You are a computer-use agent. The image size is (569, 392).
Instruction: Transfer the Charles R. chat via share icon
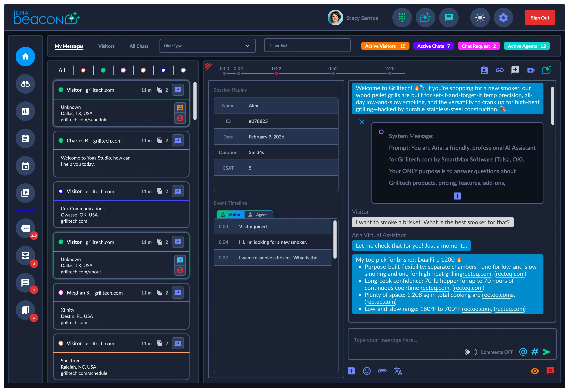coord(178,140)
